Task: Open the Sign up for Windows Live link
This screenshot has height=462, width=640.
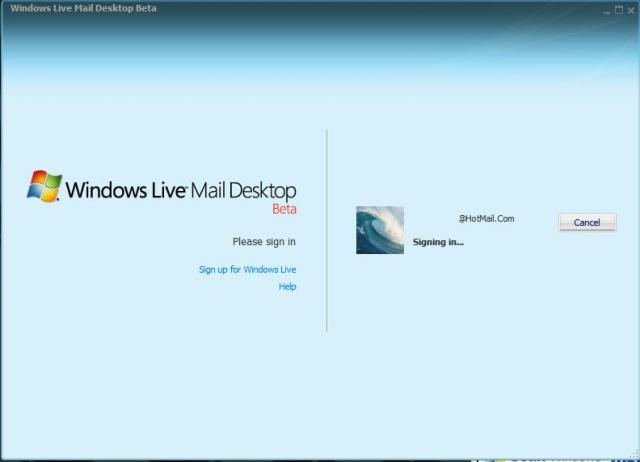Action: 247,269
